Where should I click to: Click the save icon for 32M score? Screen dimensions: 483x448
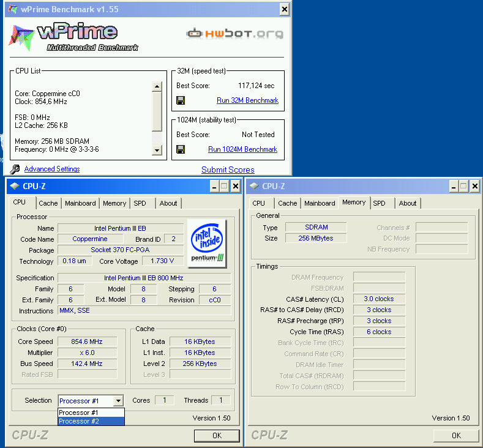[181, 100]
